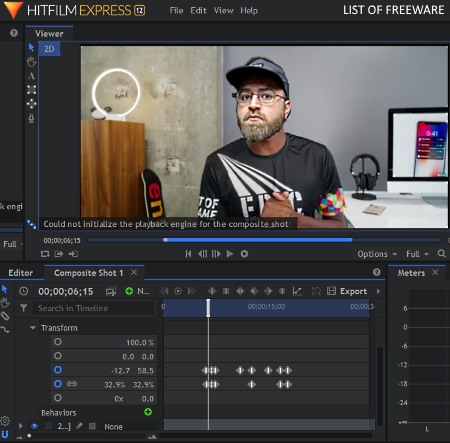Select the Hand tool in the Viewer toolbar

(x=31, y=62)
